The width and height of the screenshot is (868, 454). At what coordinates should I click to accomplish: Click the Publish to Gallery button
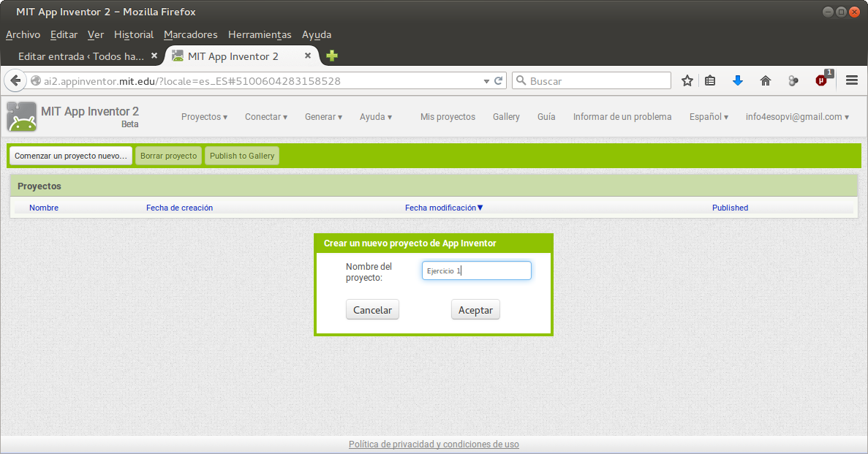[242, 156]
